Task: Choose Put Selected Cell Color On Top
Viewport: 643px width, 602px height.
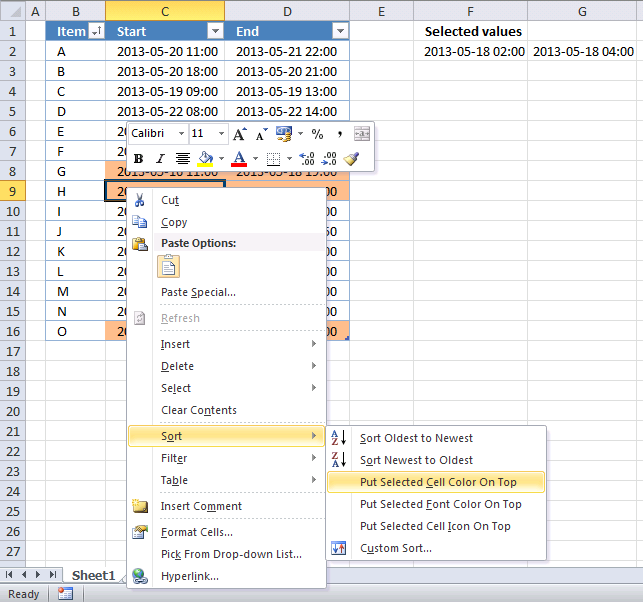Action: (x=436, y=482)
